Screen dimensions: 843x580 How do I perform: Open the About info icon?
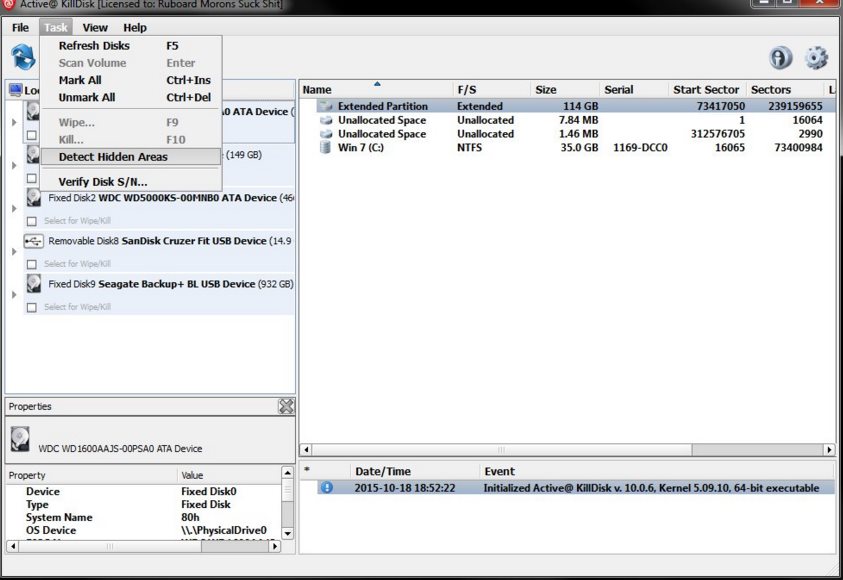[780, 58]
